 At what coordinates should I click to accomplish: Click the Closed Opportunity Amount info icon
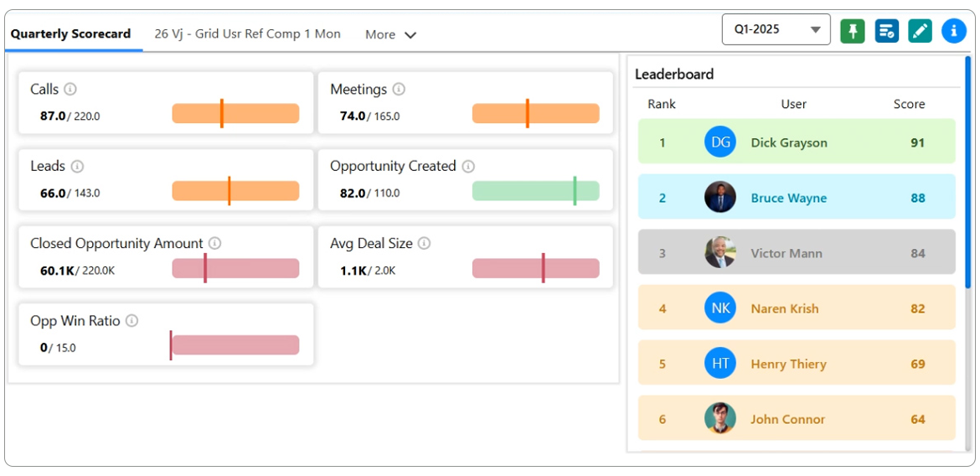pyautogui.click(x=214, y=244)
